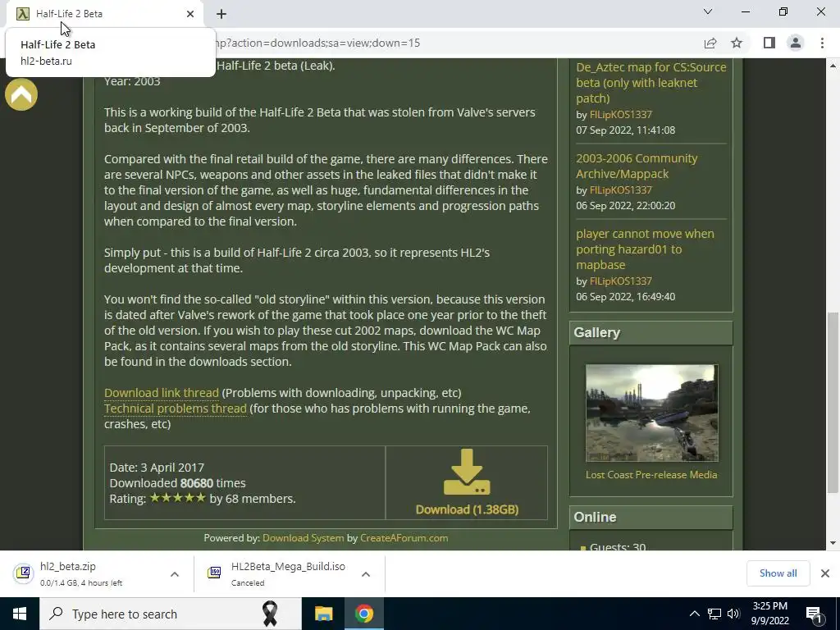Click Chrome icon in taskbar
Screen dimensions: 840x630
tap(363, 614)
